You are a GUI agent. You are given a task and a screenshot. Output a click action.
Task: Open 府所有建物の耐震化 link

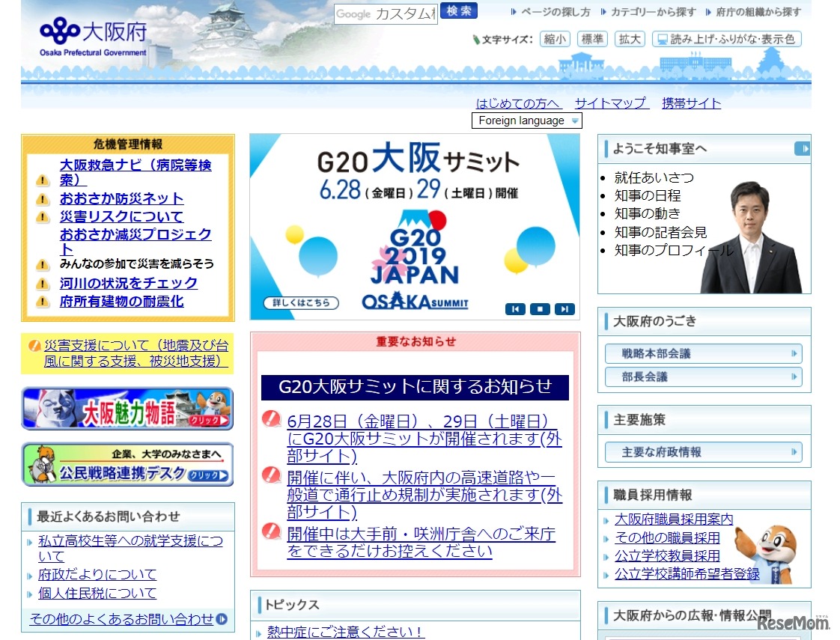tap(121, 302)
